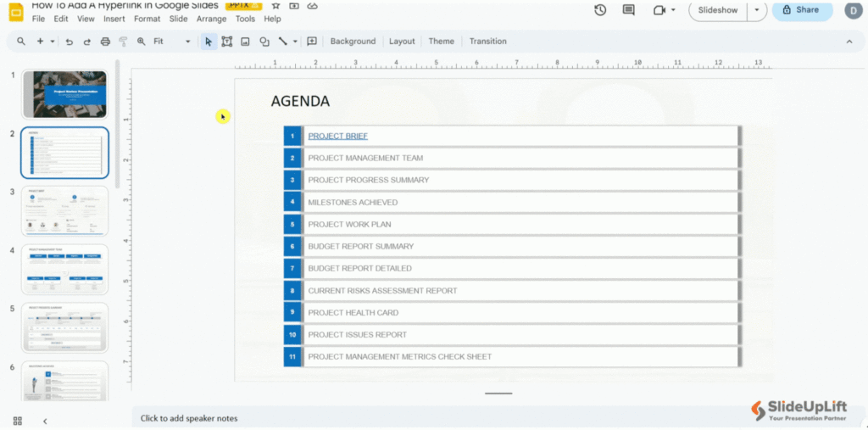The width and height of the screenshot is (868, 430).
Task: Click the PROJECT ISSUES REPORT agenda row
Action: point(511,335)
